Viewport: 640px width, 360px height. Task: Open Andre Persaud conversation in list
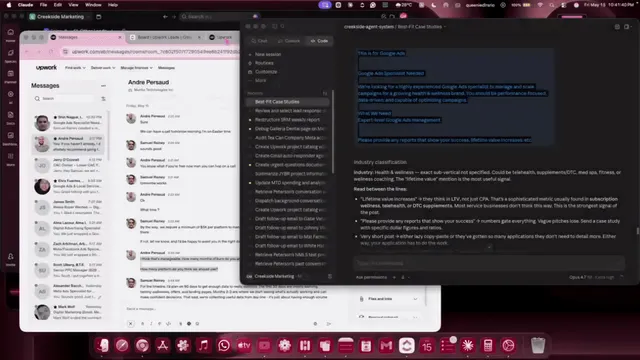[69, 144]
